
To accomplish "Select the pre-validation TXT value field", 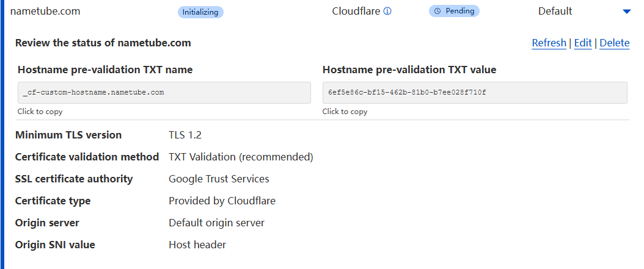I will 474,93.
